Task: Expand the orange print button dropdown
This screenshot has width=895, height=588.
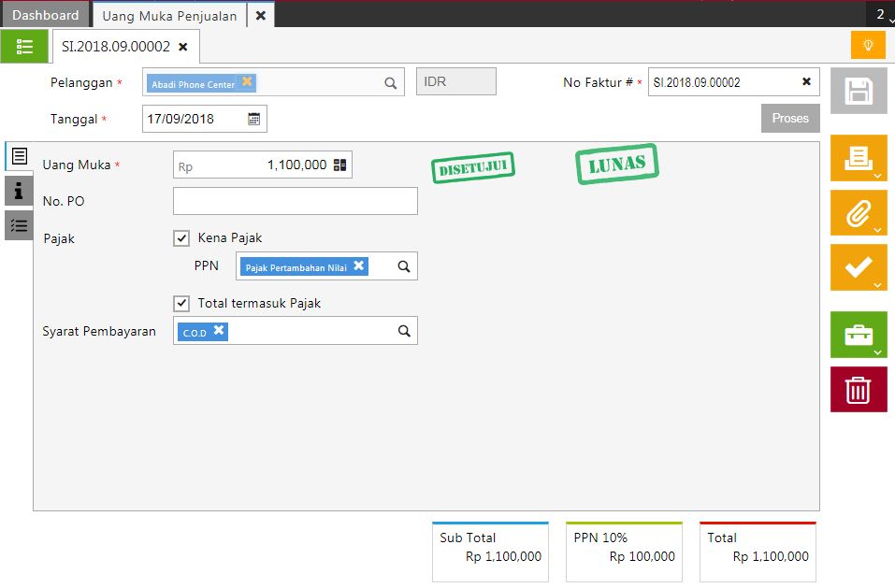Action: click(877, 175)
